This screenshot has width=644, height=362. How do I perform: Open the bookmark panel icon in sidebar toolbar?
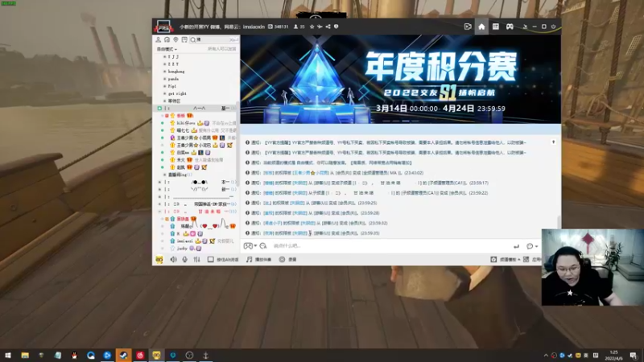pos(184,39)
